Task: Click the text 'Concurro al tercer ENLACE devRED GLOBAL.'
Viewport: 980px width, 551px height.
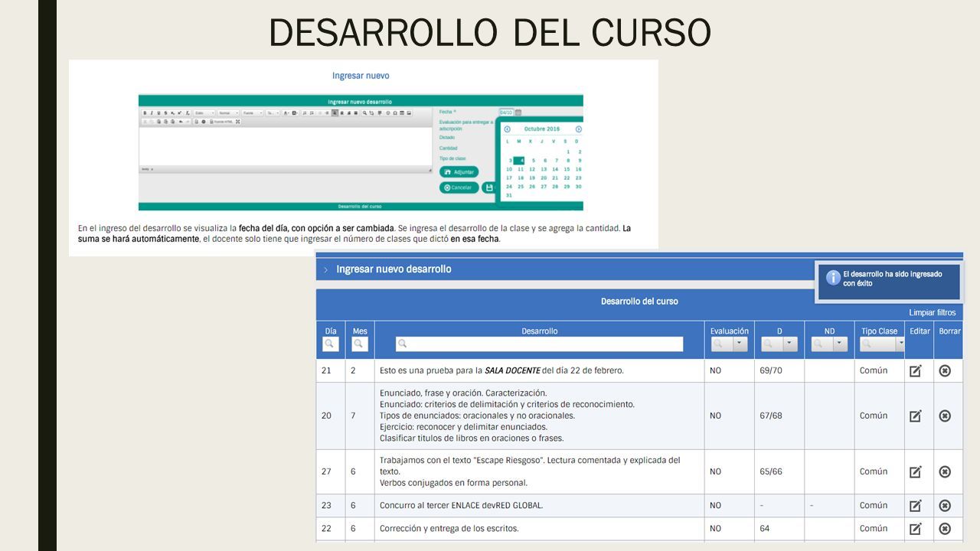Action: [461, 505]
